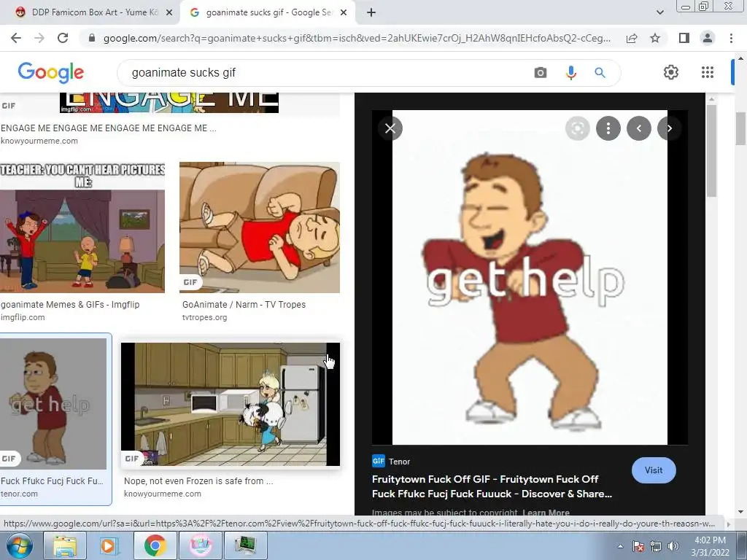Open GoAnimate / Narm - TV Tropes link
The width and height of the screenshot is (747, 560).
pyautogui.click(x=244, y=304)
